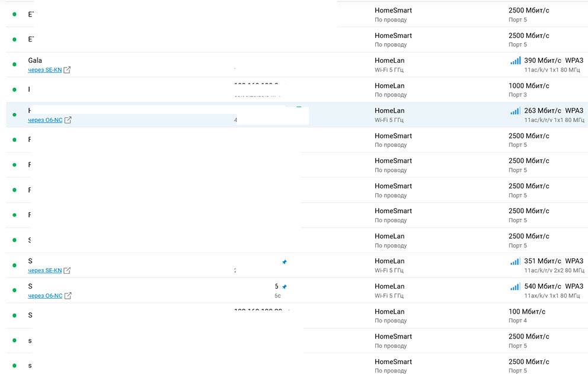This screenshot has height=374, width=588.
Task: Open the 'через SE-KN' link under Gala
Action: [x=45, y=70]
